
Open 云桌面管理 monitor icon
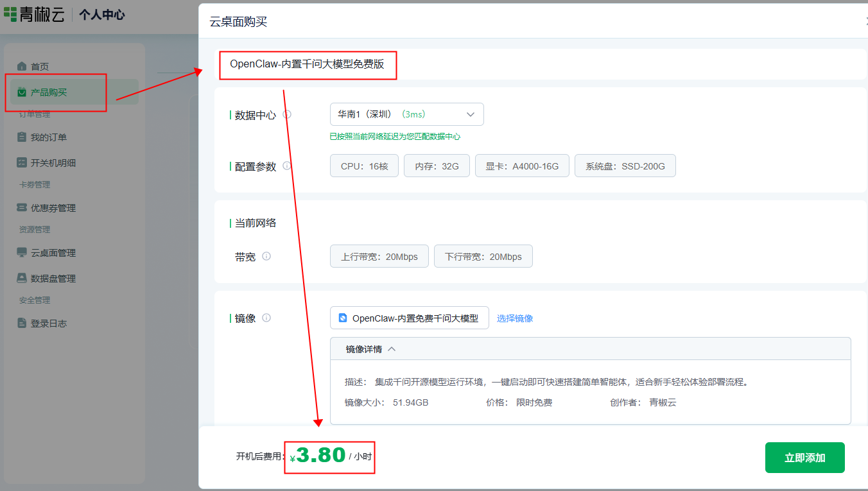tap(21, 252)
